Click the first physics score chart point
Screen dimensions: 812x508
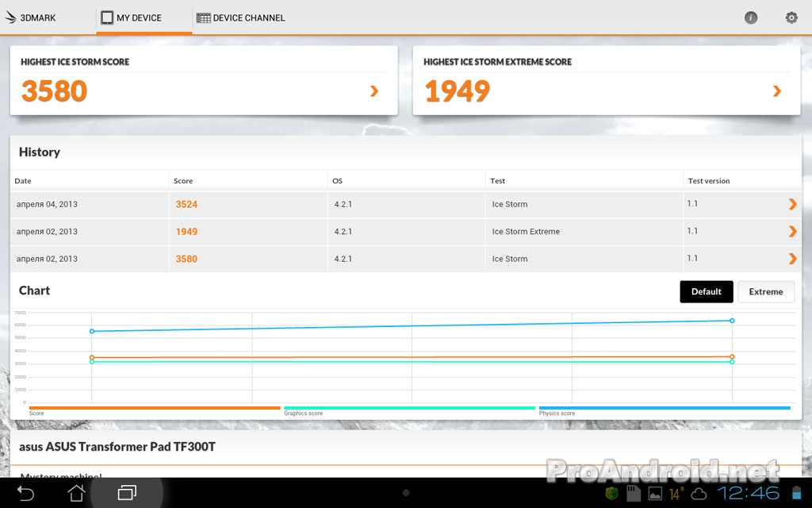[92, 331]
